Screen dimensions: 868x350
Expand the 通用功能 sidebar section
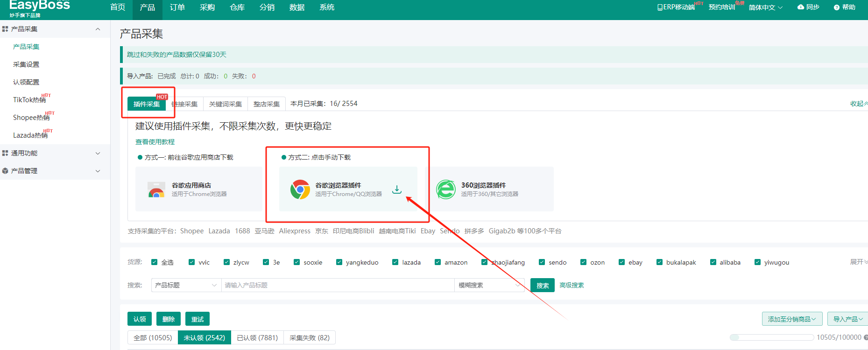click(98, 153)
